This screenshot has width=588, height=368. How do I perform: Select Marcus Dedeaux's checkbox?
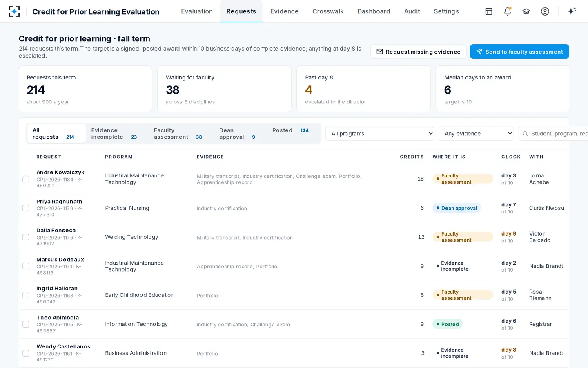(x=26, y=266)
